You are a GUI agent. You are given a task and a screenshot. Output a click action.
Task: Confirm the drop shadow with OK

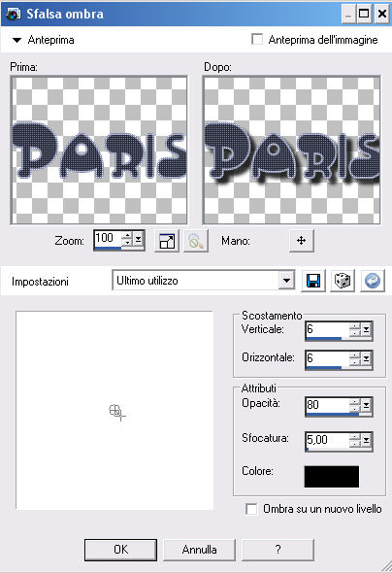(x=120, y=550)
